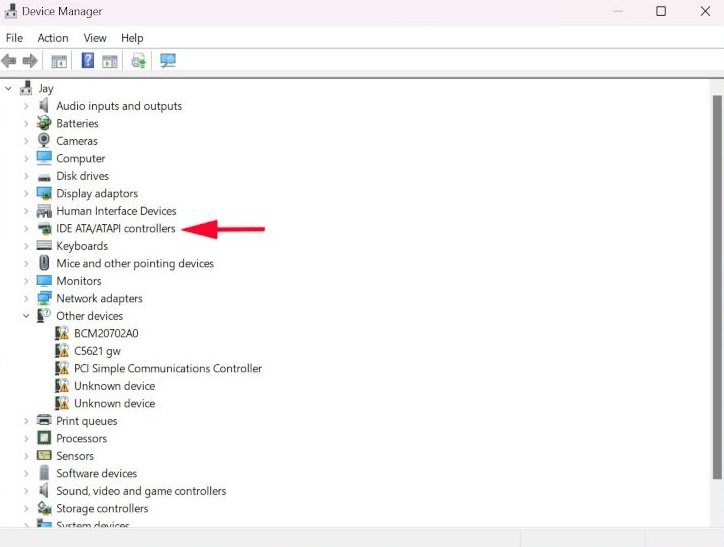
Task: Click the Back arrow toolbar icon
Action: point(9,60)
